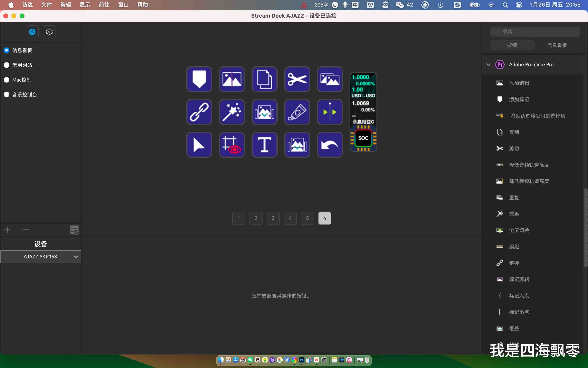Switch to the 信息看板 tab in right panel
588x368 pixels.
[x=557, y=45]
